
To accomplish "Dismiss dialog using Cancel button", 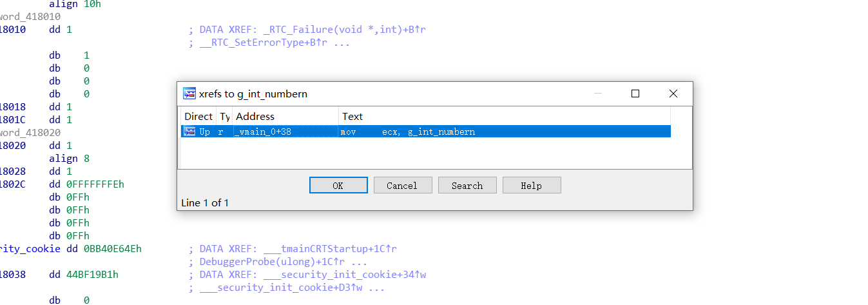I will pos(403,186).
